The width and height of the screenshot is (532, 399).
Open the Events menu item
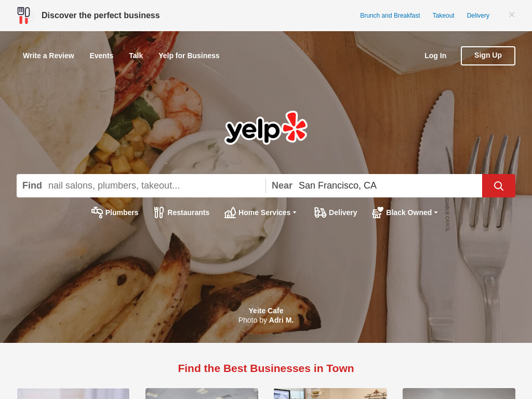tap(101, 56)
